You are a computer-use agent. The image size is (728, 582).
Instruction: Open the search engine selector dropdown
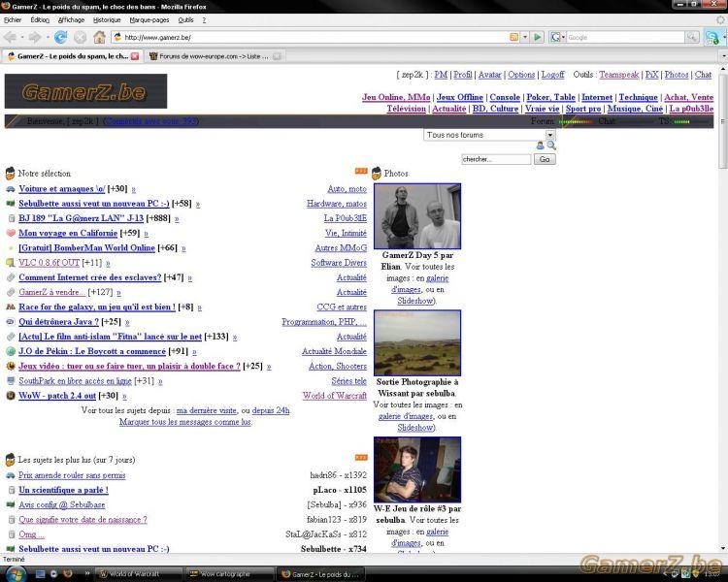(x=557, y=37)
